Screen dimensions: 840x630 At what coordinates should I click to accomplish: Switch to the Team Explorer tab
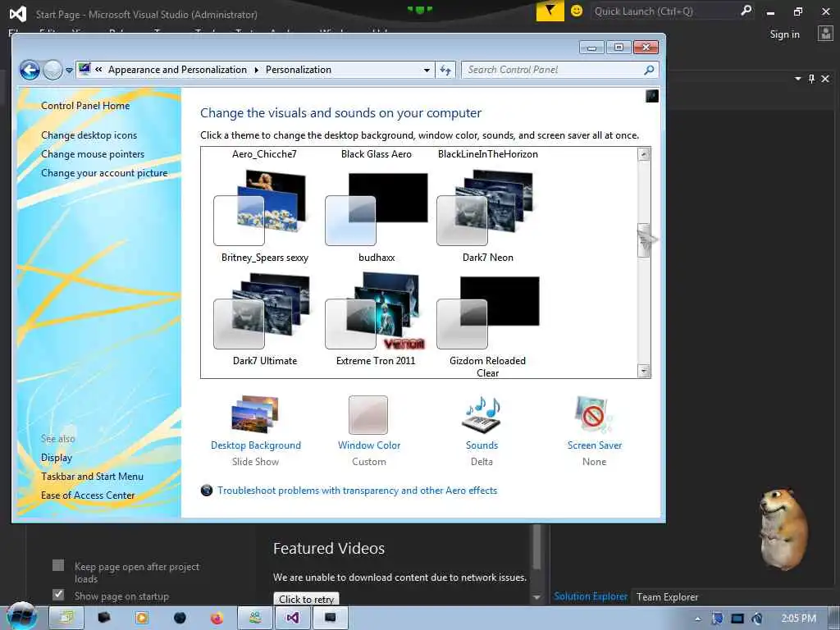[668, 597]
